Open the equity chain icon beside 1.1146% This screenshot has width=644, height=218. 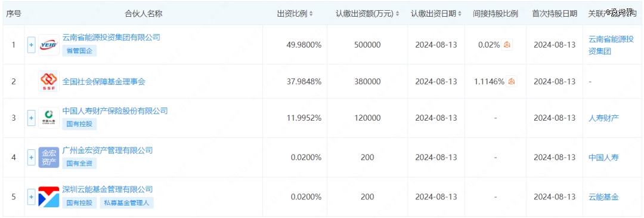[512, 81]
